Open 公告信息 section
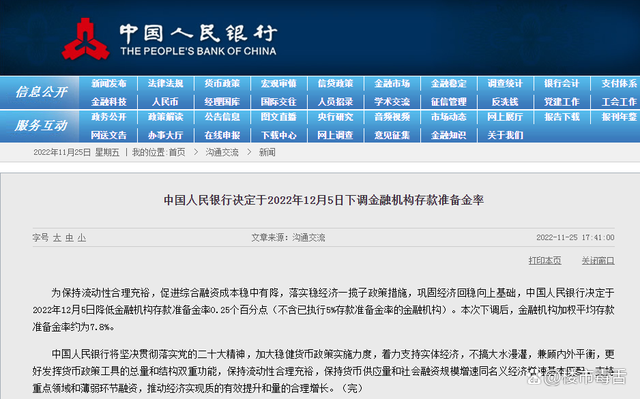Viewport: 640px width, 399px height. point(222,117)
